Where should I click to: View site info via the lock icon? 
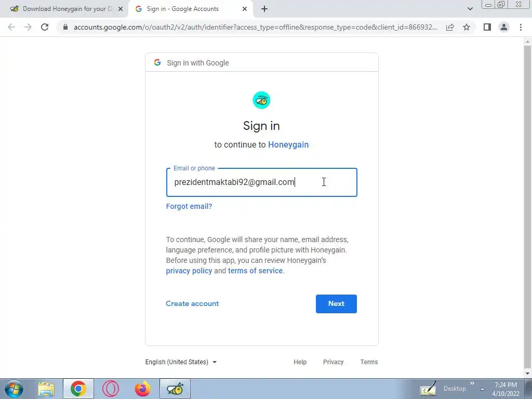(65, 27)
